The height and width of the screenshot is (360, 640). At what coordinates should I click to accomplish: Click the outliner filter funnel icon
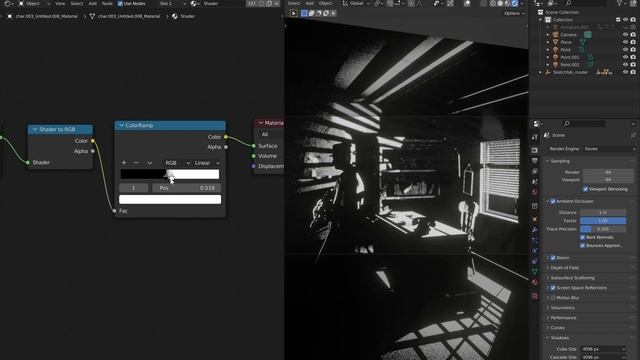(620, 3)
